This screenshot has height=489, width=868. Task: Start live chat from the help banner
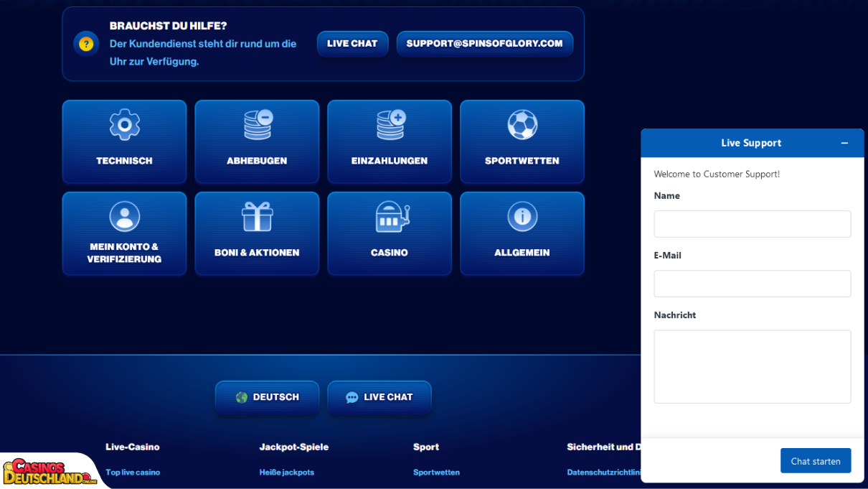point(352,44)
